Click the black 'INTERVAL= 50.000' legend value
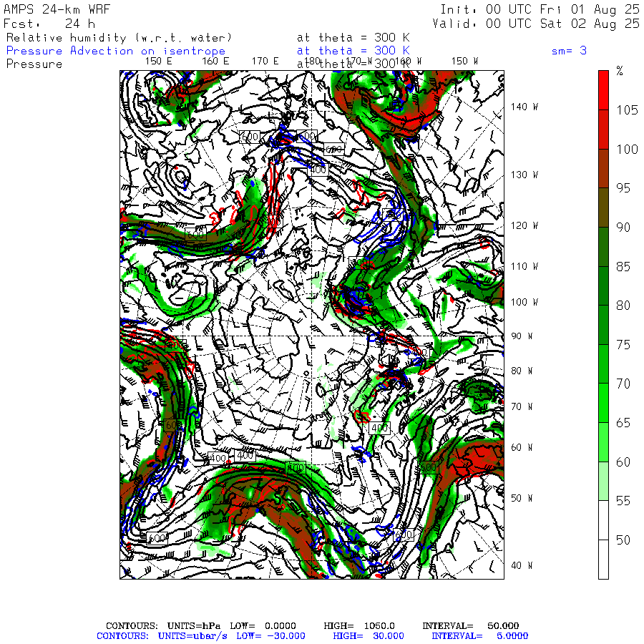The height and width of the screenshot is (644, 644). click(471, 626)
